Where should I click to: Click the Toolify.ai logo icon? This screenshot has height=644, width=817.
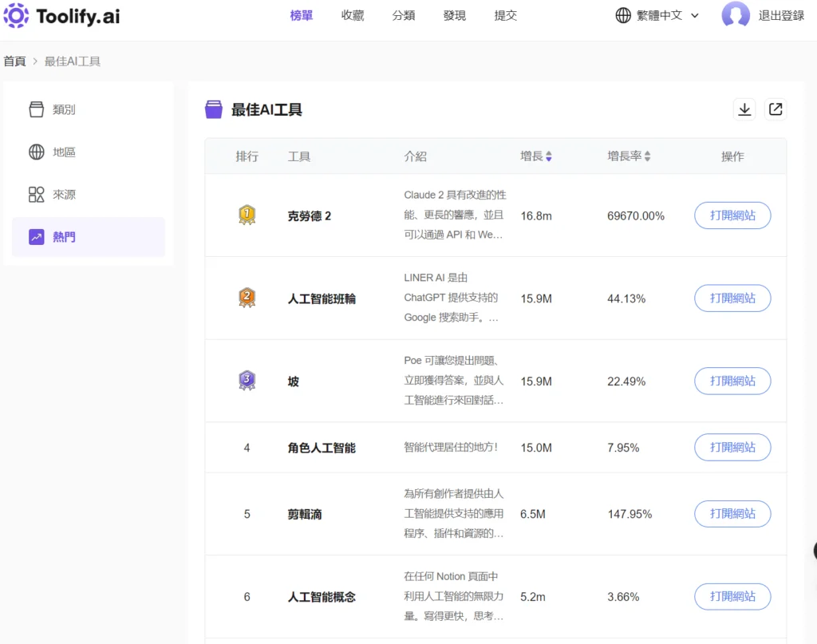tap(16, 16)
